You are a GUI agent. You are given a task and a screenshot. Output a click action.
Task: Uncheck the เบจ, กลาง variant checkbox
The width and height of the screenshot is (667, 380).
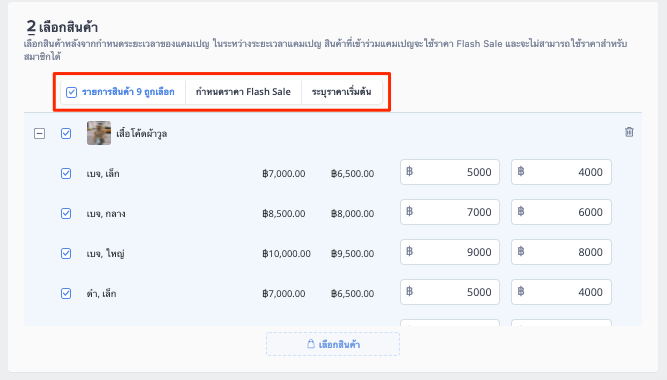(66, 214)
